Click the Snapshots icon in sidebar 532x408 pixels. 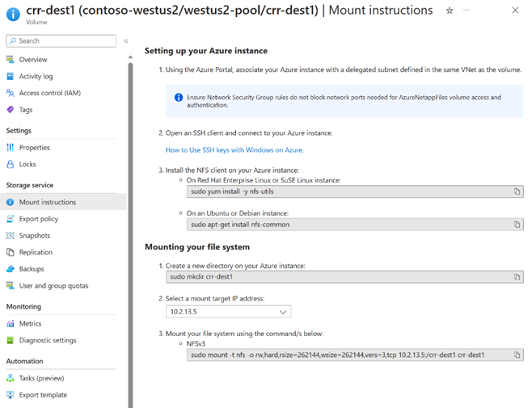tap(11, 235)
